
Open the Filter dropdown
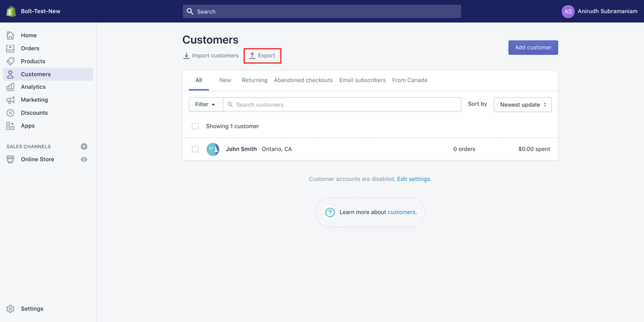click(x=205, y=104)
